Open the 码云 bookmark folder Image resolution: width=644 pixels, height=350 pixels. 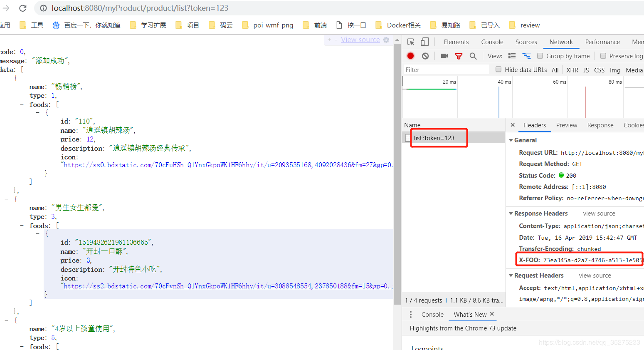tap(220, 25)
